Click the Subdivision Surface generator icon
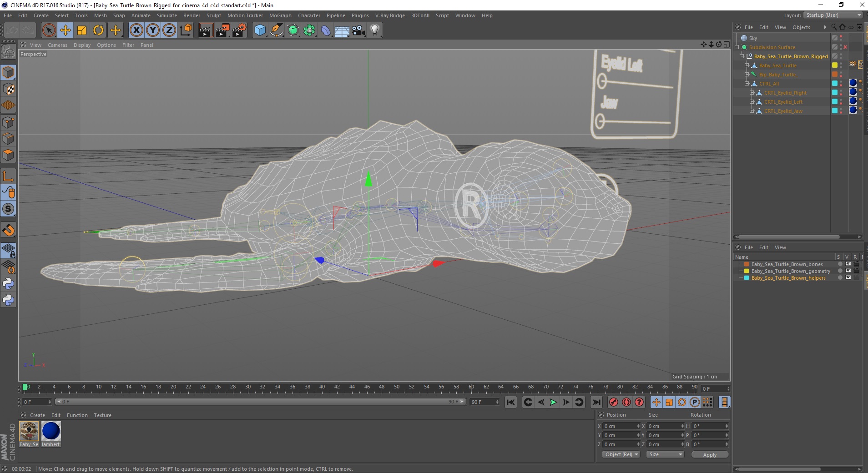Image resolution: width=868 pixels, height=473 pixels. (293, 30)
